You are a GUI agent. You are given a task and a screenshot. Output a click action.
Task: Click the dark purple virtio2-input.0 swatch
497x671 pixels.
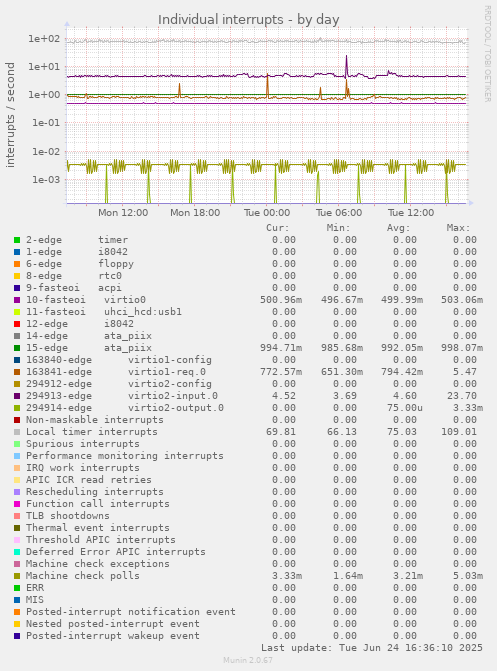[x=17, y=396]
